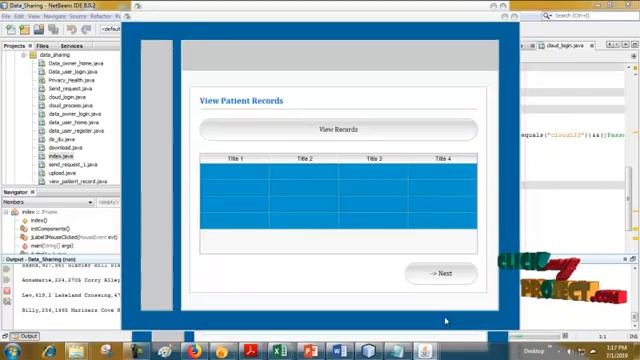Viewport: 640px width, 360px height.
Task: Select the Title 3 column header
Action: tap(374, 159)
